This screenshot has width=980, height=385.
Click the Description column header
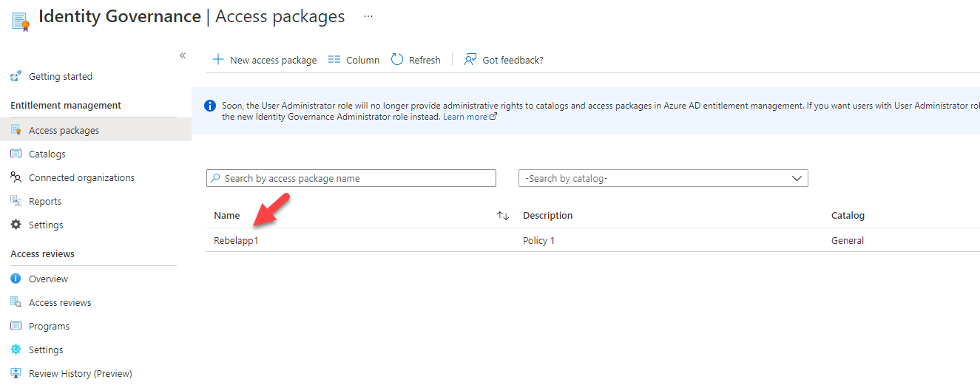[548, 216]
